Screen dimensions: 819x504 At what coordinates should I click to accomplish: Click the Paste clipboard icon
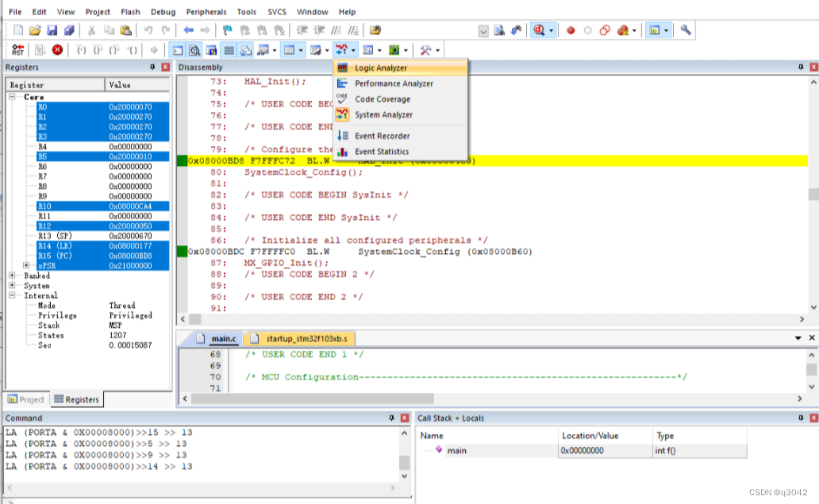[125, 30]
